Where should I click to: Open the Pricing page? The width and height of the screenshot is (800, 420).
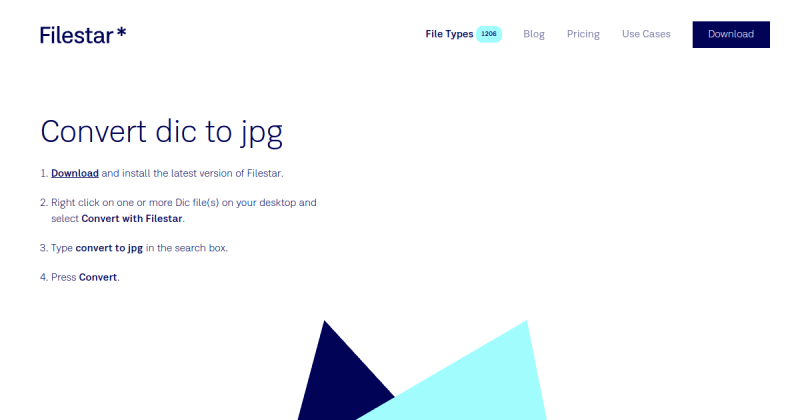pyautogui.click(x=583, y=34)
